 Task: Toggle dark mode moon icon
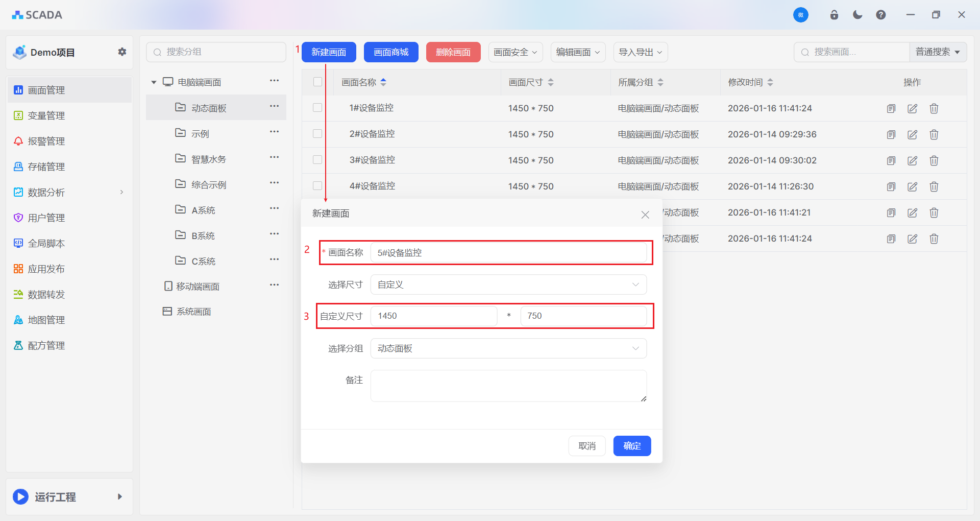(857, 15)
